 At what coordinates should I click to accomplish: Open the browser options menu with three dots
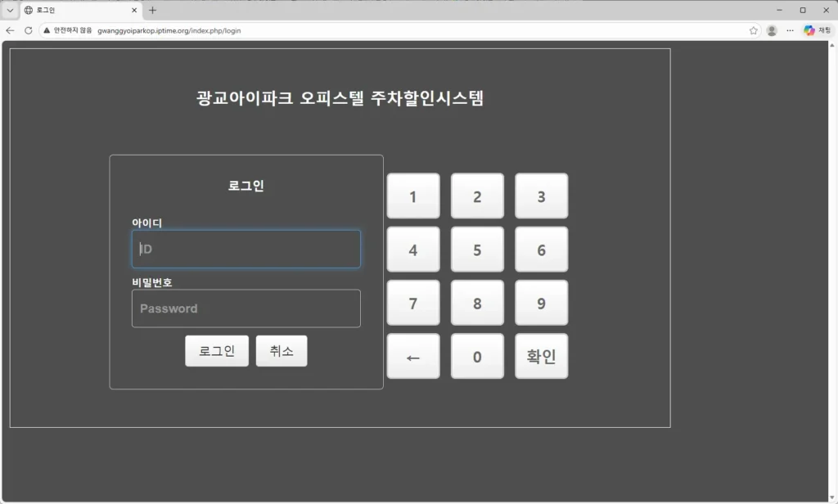[790, 30]
